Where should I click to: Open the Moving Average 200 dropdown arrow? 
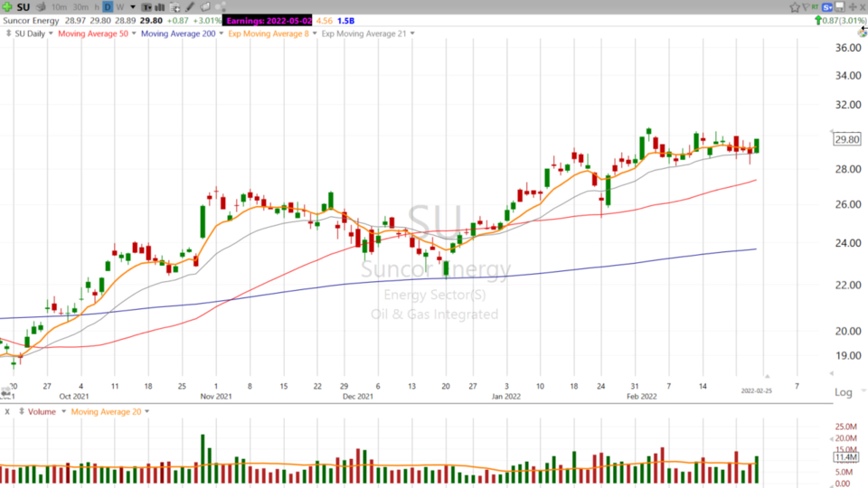[221, 33]
